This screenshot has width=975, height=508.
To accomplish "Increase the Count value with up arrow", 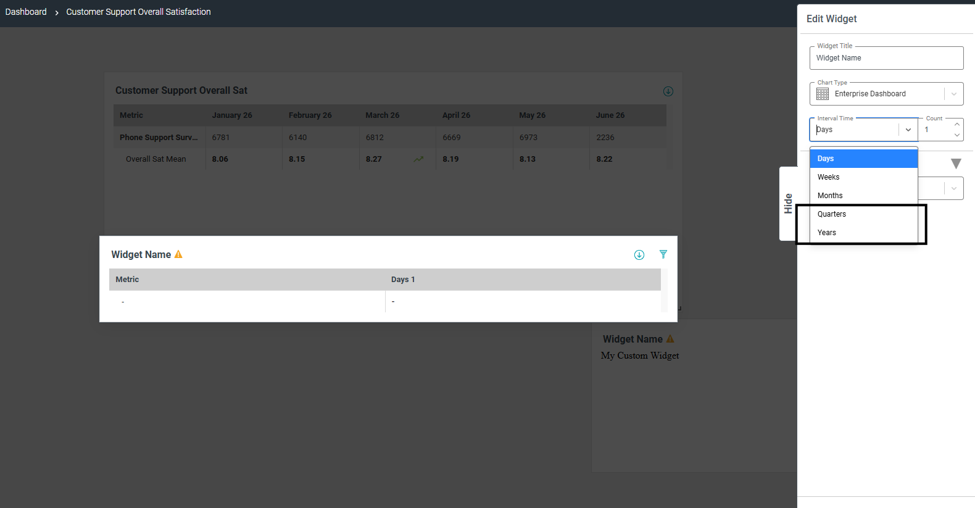I will pos(956,125).
